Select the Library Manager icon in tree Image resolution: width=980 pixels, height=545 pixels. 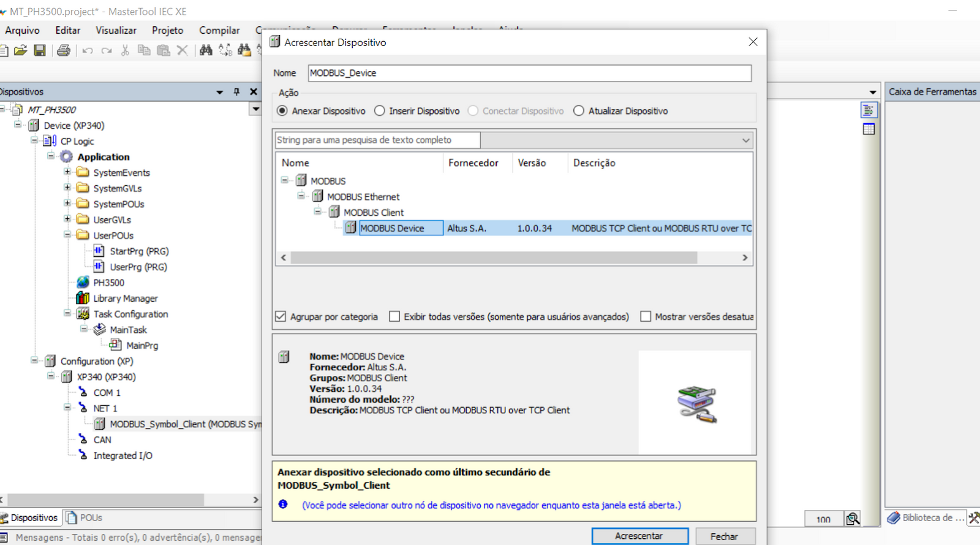click(83, 299)
